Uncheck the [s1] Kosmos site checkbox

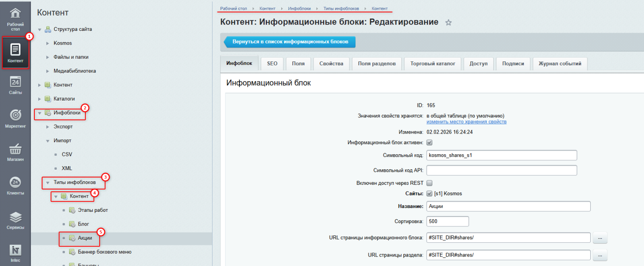(x=429, y=193)
